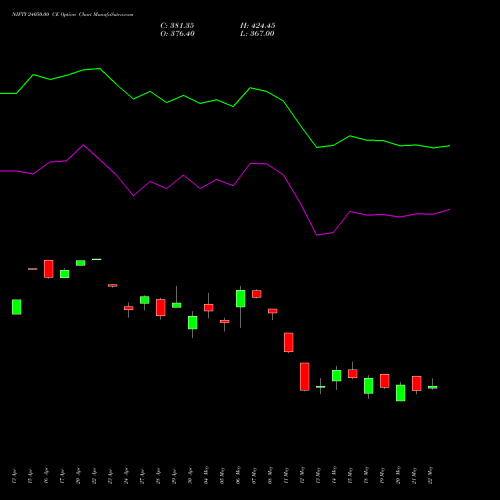The image size is (500, 500).
Task: Click the 13 Apr date label
Action: coord(14,476)
